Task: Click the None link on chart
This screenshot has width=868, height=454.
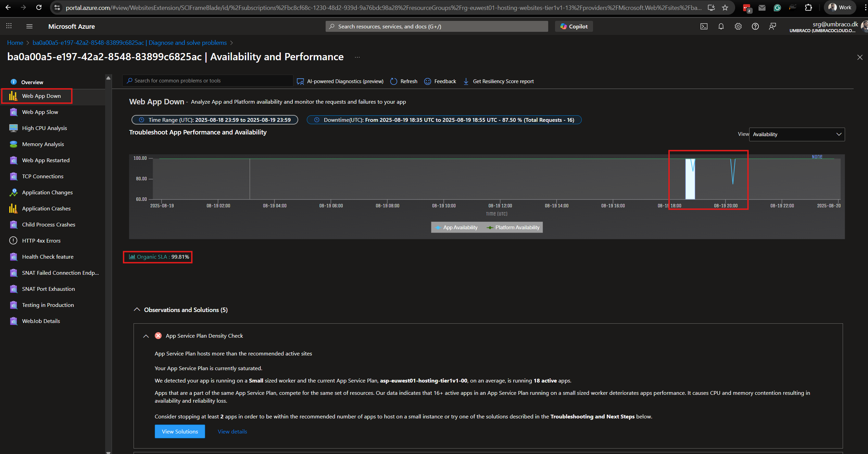Action: click(817, 157)
